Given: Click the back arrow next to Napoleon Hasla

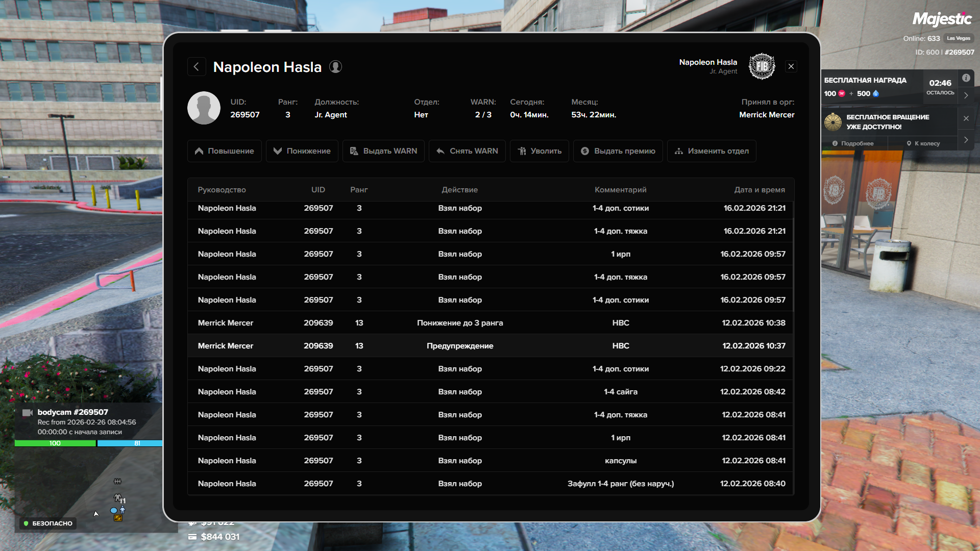Looking at the screenshot, I should coord(197,67).
